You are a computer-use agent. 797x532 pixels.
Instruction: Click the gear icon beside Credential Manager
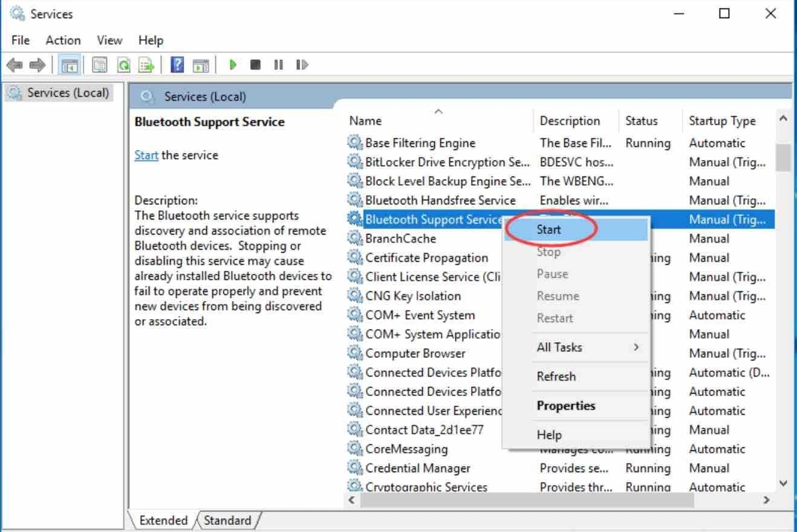coord(355,468)
